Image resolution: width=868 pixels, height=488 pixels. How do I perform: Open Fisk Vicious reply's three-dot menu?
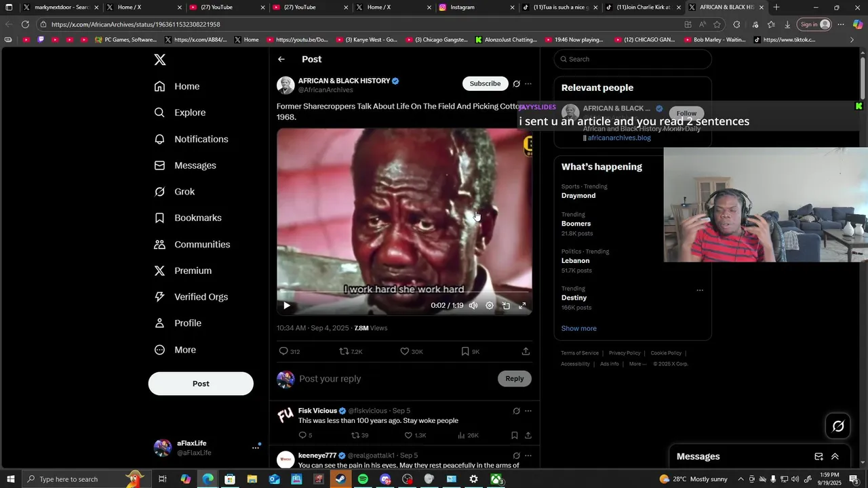pos(528,411)
